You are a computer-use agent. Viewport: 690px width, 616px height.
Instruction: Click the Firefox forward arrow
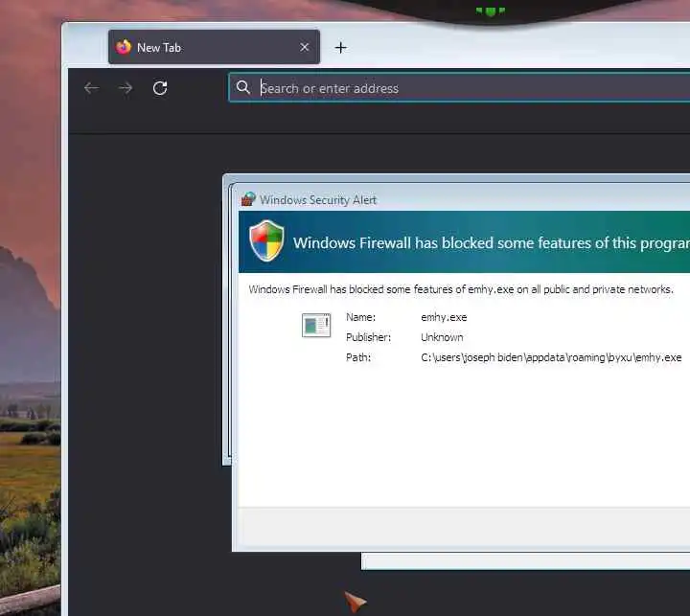tap(126, 88)
